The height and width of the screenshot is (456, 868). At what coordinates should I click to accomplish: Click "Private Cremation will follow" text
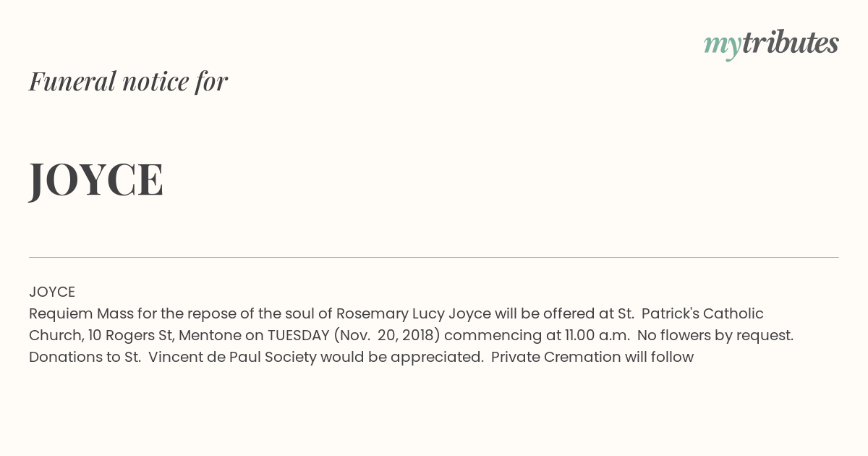(592, 358)
